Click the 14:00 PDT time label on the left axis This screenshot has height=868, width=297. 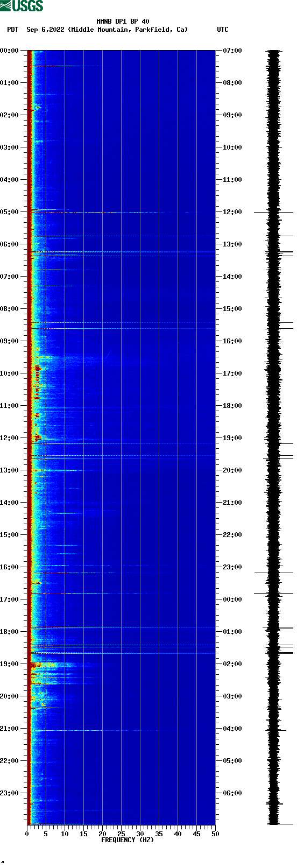[x=9, y=503]
